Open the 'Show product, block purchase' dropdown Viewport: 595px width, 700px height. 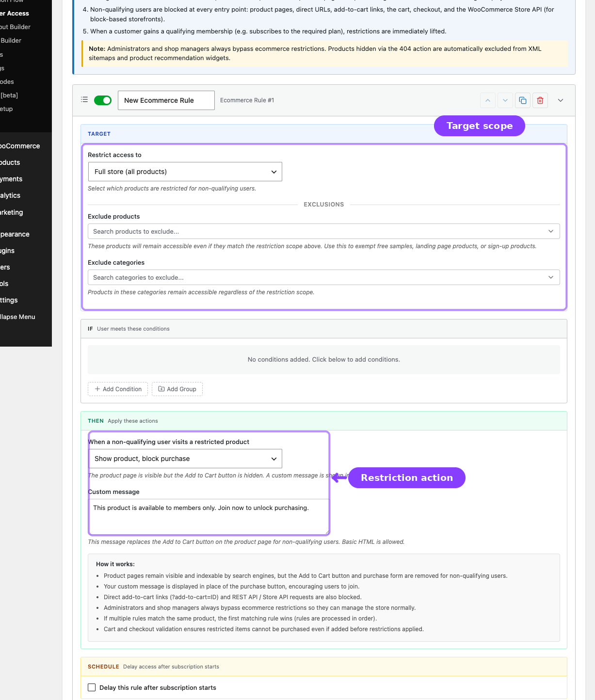point(185,459)
